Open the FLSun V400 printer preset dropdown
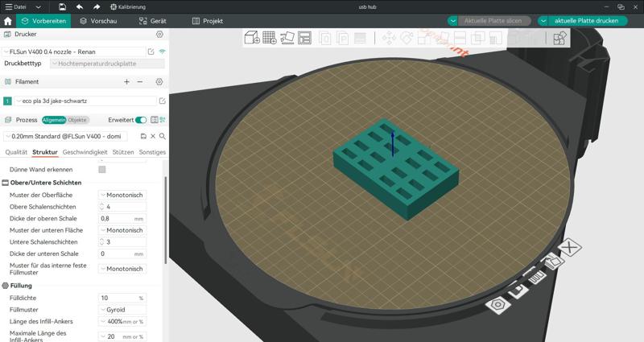 click(74, 52)
